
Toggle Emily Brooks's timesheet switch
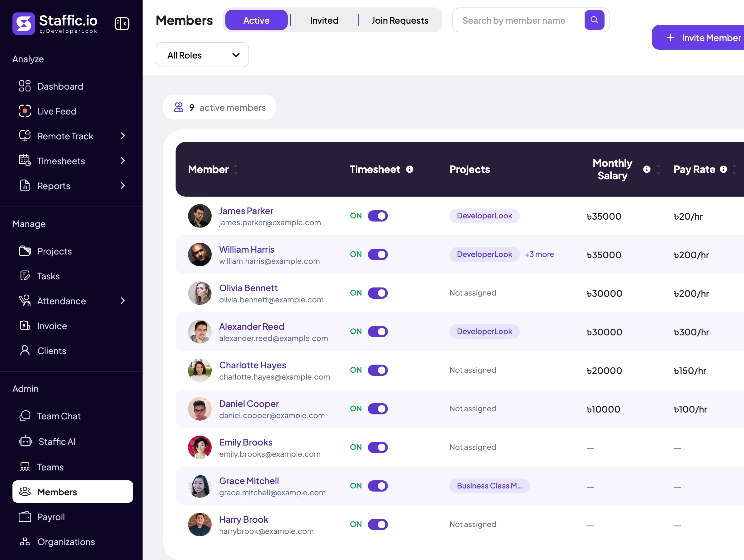[x=378, y=447]
